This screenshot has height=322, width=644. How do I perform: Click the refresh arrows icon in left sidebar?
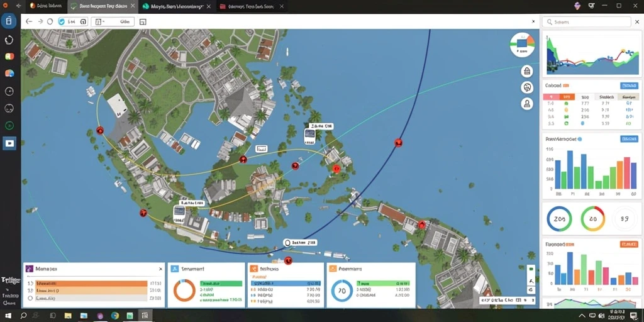coord(9,40)
